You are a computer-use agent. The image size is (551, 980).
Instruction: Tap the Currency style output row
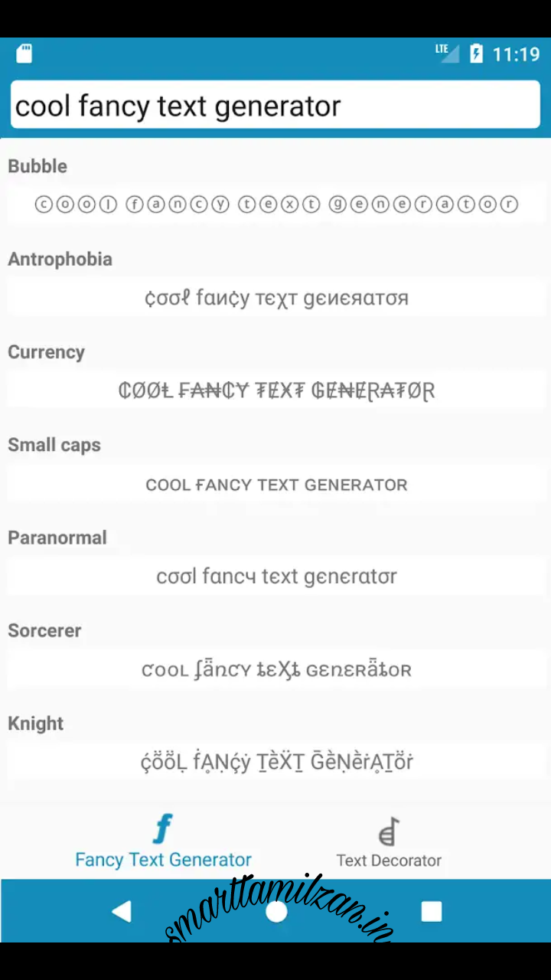pyautogui.click(x=275, y=390)
